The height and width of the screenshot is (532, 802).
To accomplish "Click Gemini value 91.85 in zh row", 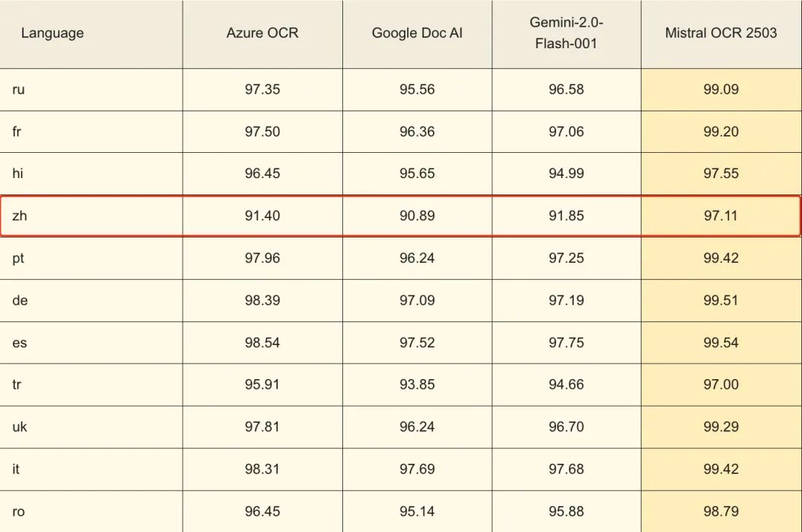I will coord(566,216).
